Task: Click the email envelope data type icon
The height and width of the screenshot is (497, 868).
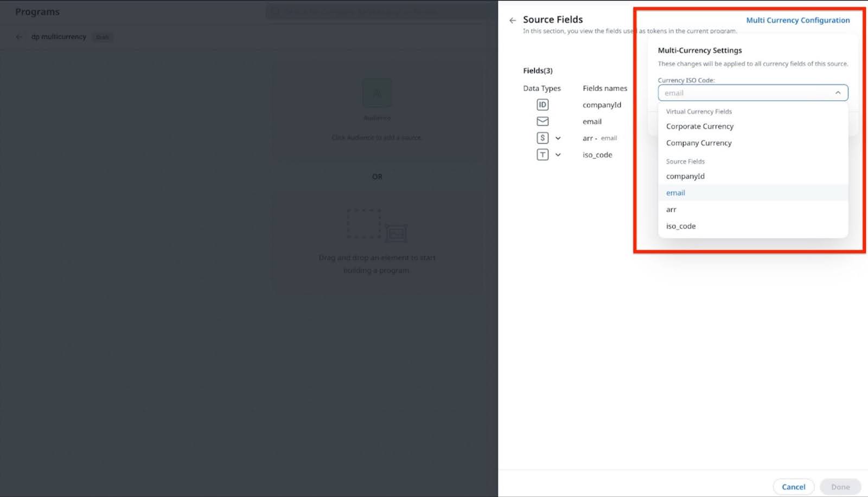Action: click(542, 121)
